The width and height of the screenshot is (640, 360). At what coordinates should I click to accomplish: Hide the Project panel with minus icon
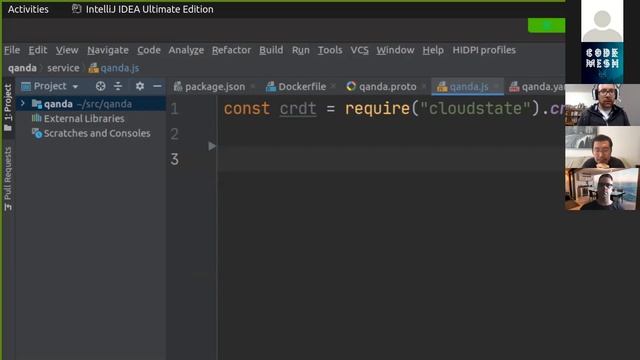157,86
